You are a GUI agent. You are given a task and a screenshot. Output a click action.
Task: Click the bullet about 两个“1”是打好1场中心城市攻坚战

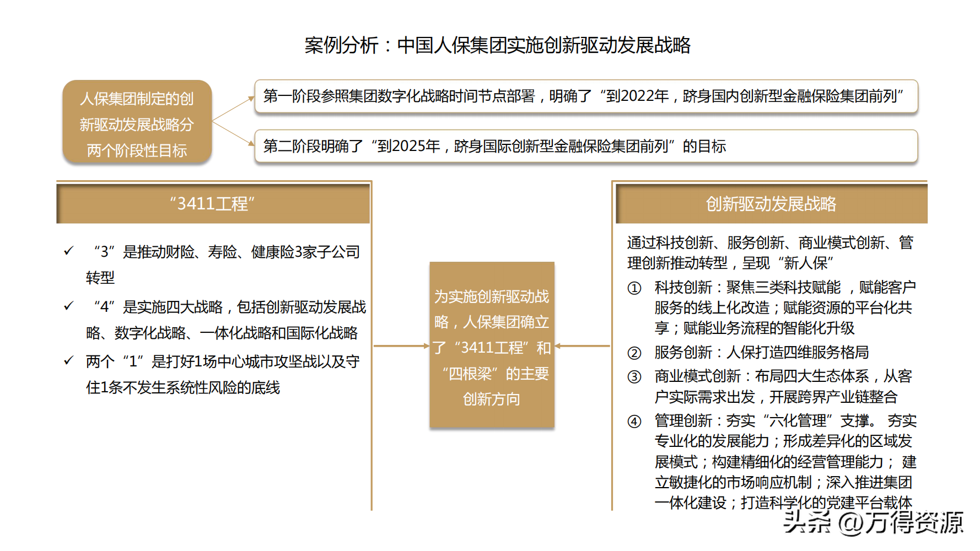pyautogui.click(x=223, y=374)
